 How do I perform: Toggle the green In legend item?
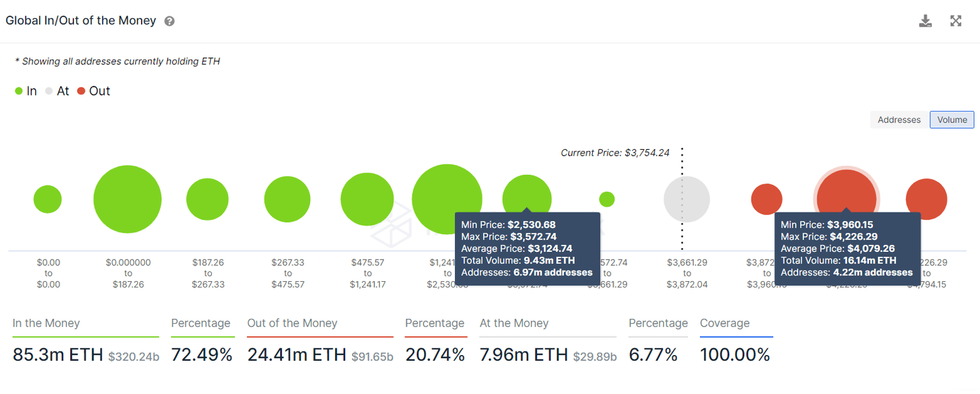tap(26, 91)
